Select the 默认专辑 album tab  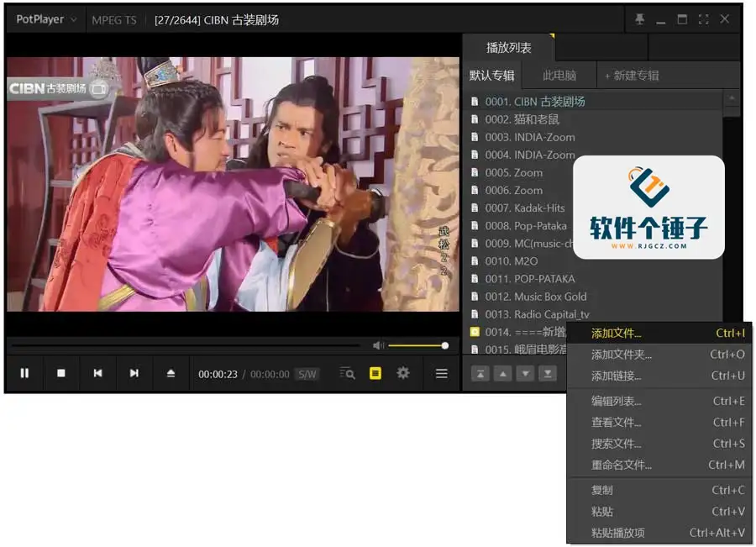[x=491, y=76]
